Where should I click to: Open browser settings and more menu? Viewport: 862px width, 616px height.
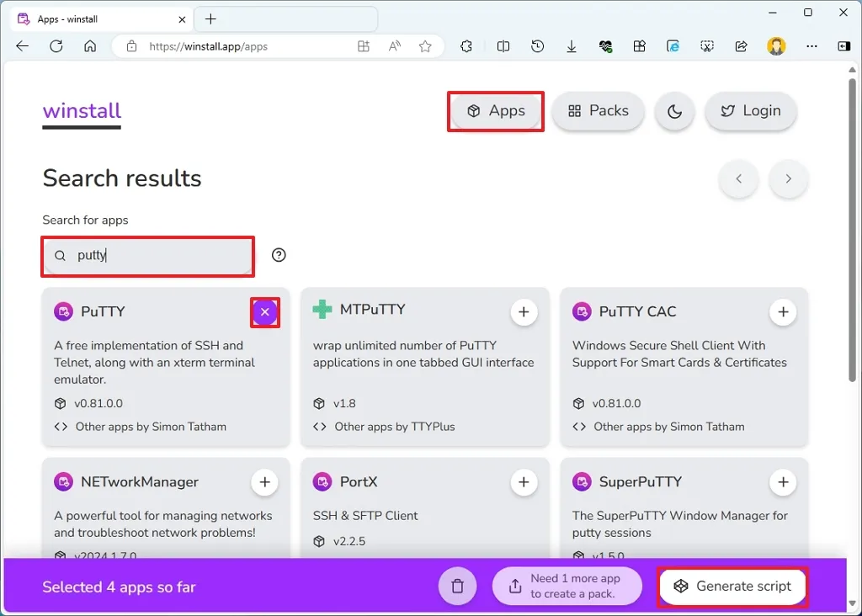click(811, 47)
